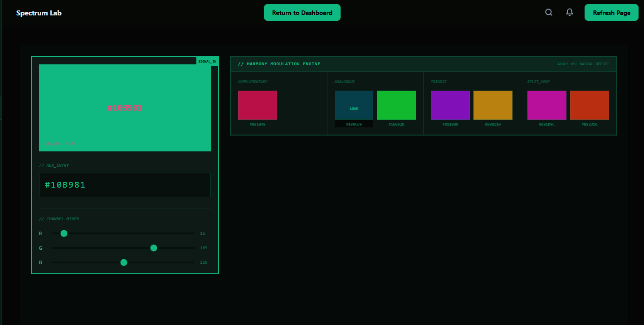This screenshot has width=644, height=325.
Task: Click the Refresh Page button
Action: [x=611, y=13]
